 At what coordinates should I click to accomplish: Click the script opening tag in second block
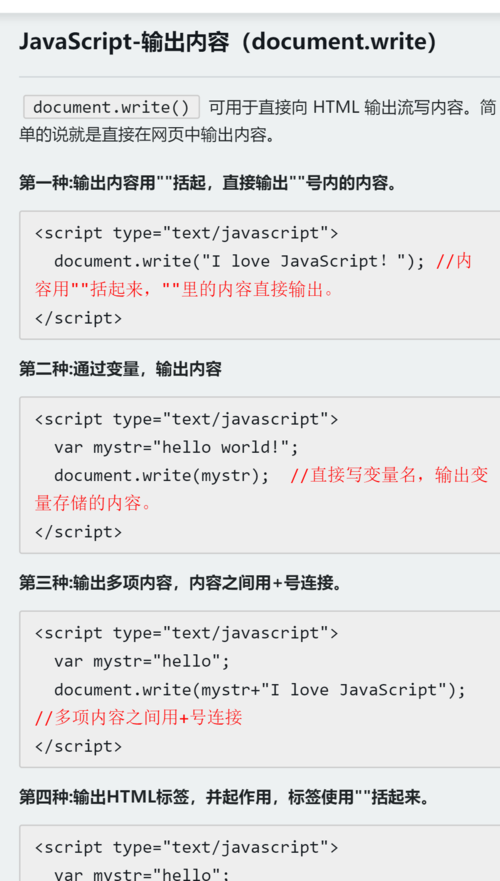click(x=187, y=419)
